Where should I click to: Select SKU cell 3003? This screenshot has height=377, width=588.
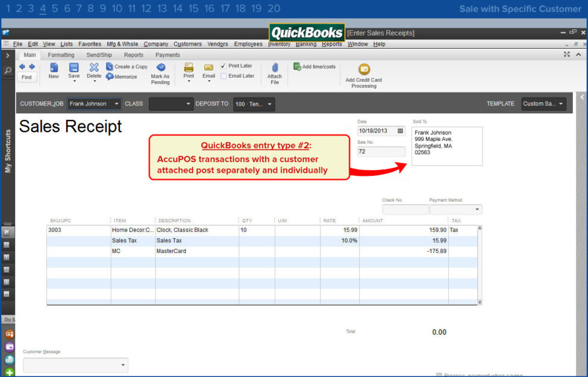tap(79, 230)
